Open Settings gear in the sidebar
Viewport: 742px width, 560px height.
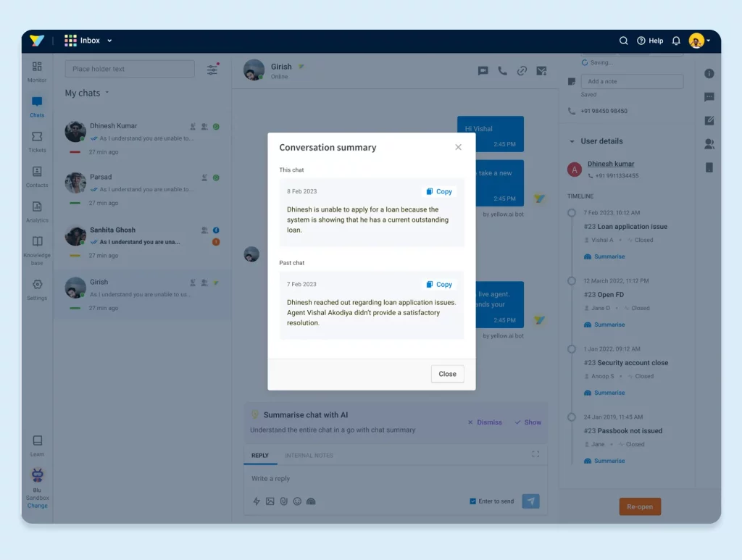point(37,290)
